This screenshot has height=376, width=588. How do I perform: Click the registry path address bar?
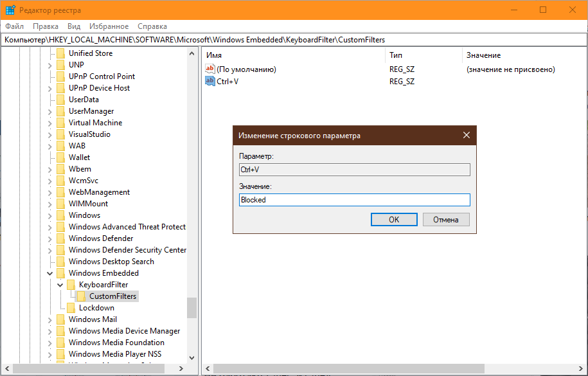(x=294, y=40)
